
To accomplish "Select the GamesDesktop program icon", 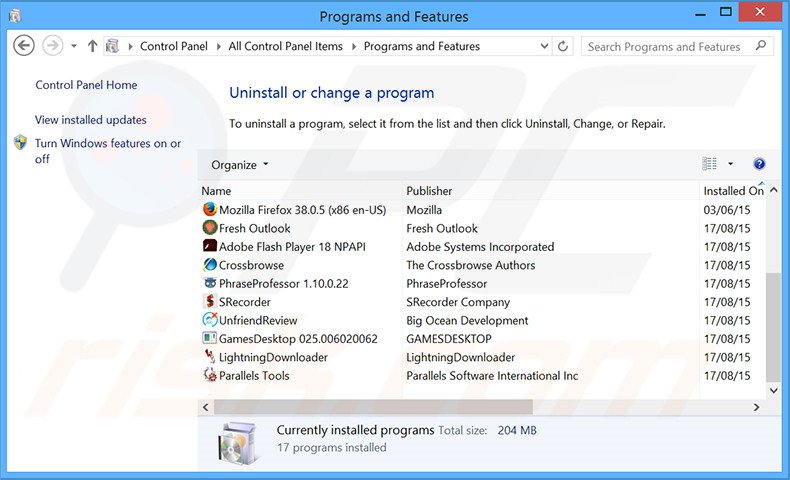I will (210, 338).
